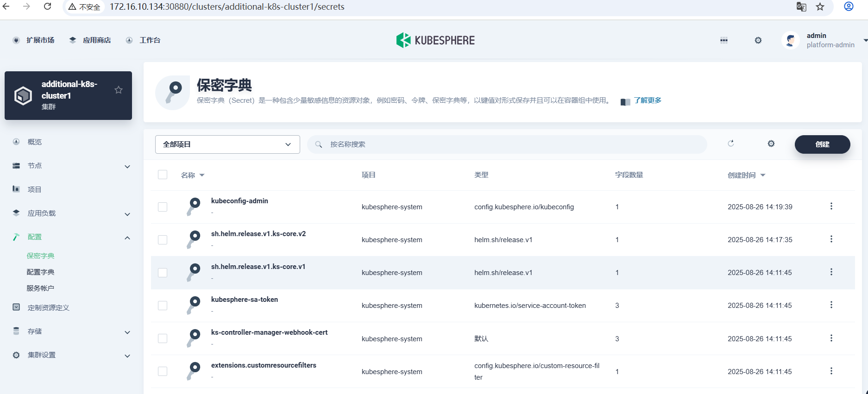Go back in browser history
The height and width of the screenshot is (394, 868).
pyautogui.click(x=6, y=6)
